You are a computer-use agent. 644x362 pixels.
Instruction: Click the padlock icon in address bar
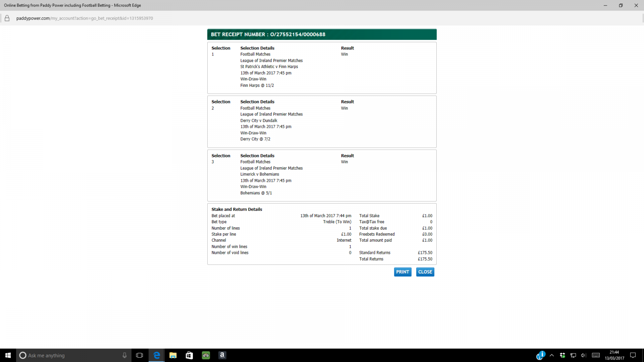[x=7, y=18]
